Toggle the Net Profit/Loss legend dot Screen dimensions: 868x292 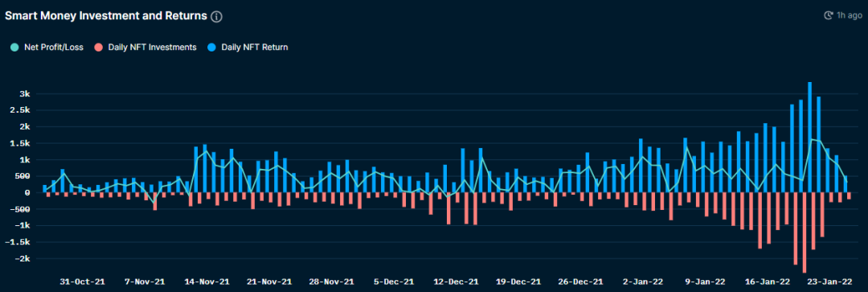(x=14, y=47)
